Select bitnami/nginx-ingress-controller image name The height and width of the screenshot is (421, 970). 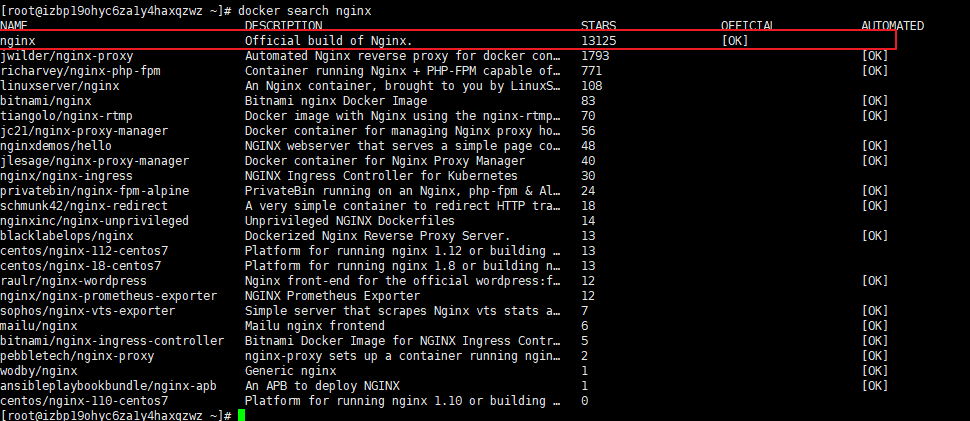(112, 341)
